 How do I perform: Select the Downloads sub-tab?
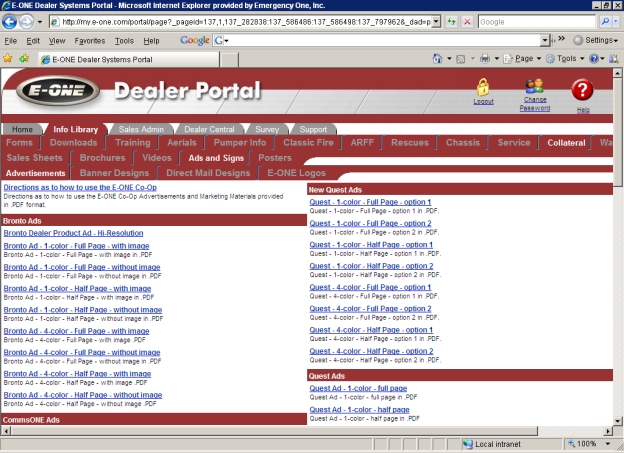[x=74, y=143]
